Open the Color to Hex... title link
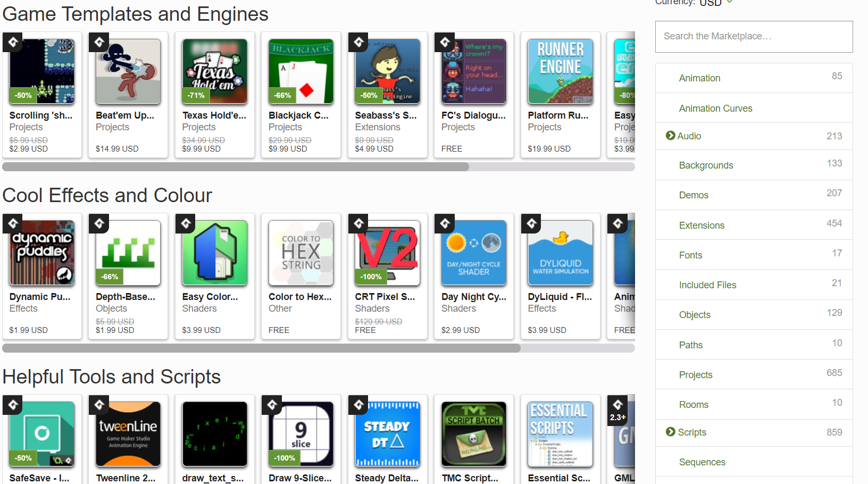The image size is (868, 484). point(300,297)
